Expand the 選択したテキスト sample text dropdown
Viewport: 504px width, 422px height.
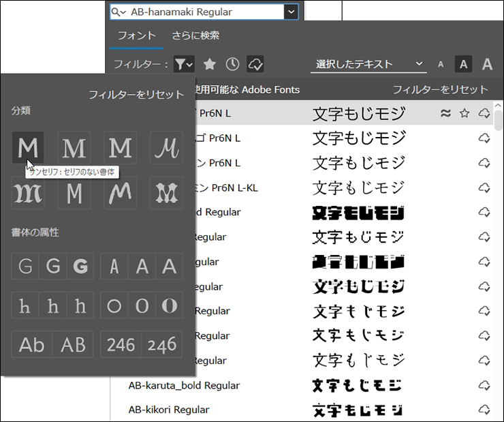point(419,64)
